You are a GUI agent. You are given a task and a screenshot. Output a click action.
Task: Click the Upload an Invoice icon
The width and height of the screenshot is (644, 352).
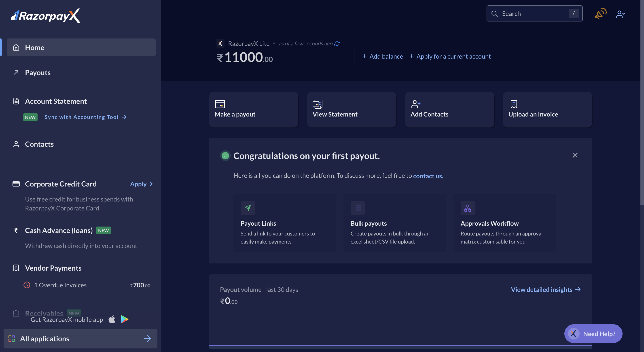point(514,104)
